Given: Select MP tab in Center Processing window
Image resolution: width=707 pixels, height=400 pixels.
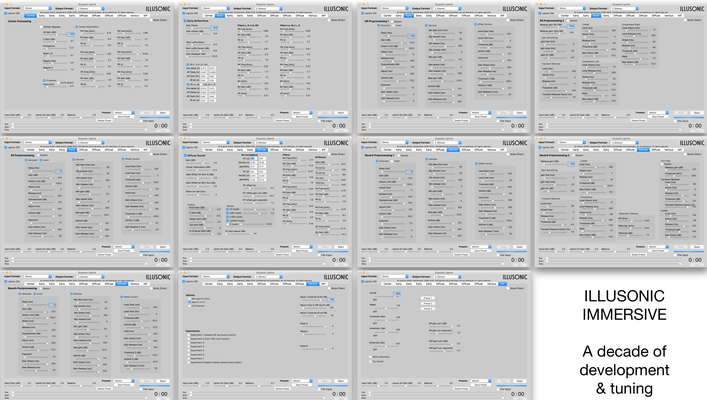Looking at the screenshot, I should 145,15.
